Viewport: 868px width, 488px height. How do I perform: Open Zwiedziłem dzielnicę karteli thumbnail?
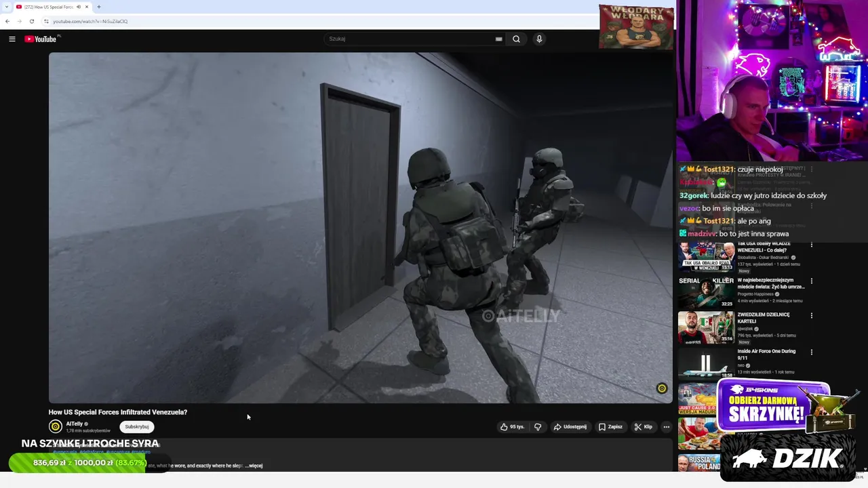(x=706, y=327)
